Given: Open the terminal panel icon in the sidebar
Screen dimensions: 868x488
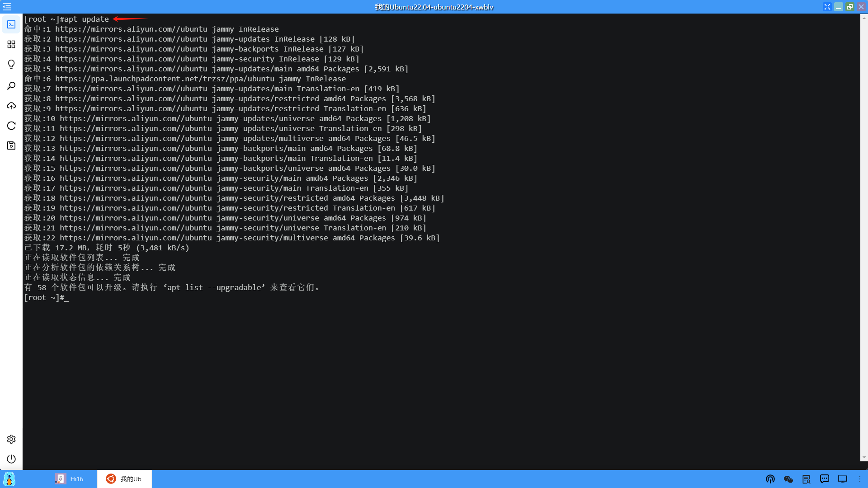Looking at the screenshot, I should pos(11,24).
